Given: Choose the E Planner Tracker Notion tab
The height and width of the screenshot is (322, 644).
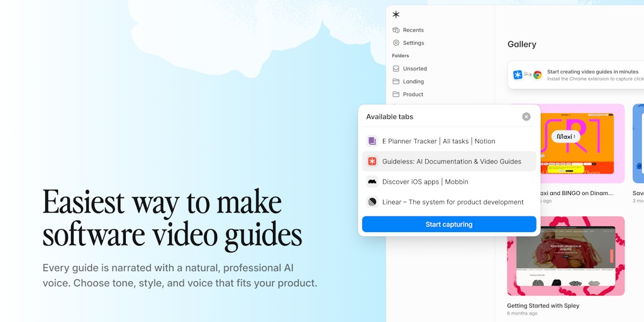Looking at the screenshot, I should pos(449,141).
